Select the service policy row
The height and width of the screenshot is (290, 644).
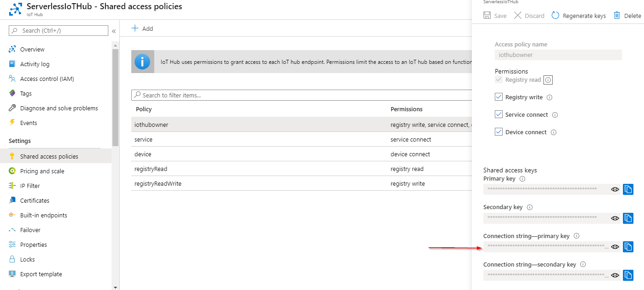tap(301, 139)
